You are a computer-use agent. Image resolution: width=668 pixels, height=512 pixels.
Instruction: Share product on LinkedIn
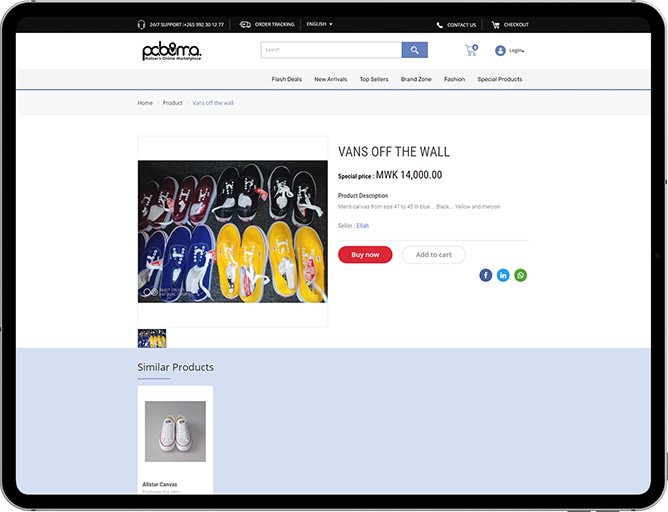pyautogui.click(x=503, y=275)
